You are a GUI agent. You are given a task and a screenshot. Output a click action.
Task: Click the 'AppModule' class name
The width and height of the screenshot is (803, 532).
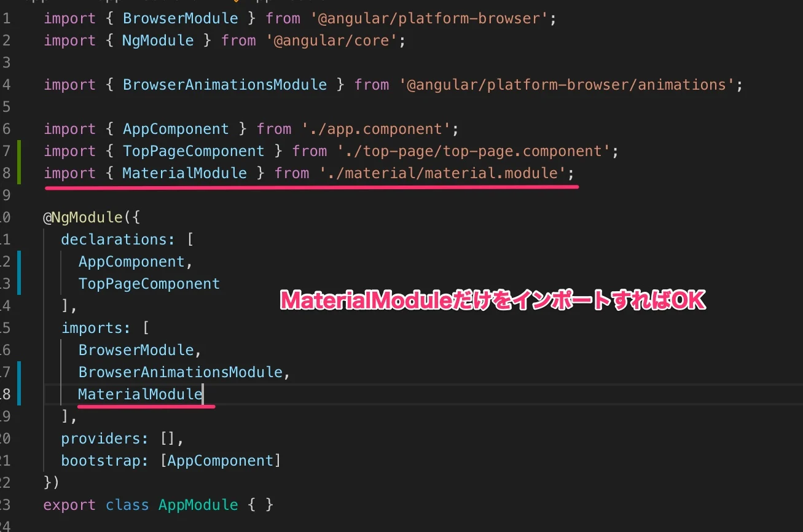click(x=198, y=505)
